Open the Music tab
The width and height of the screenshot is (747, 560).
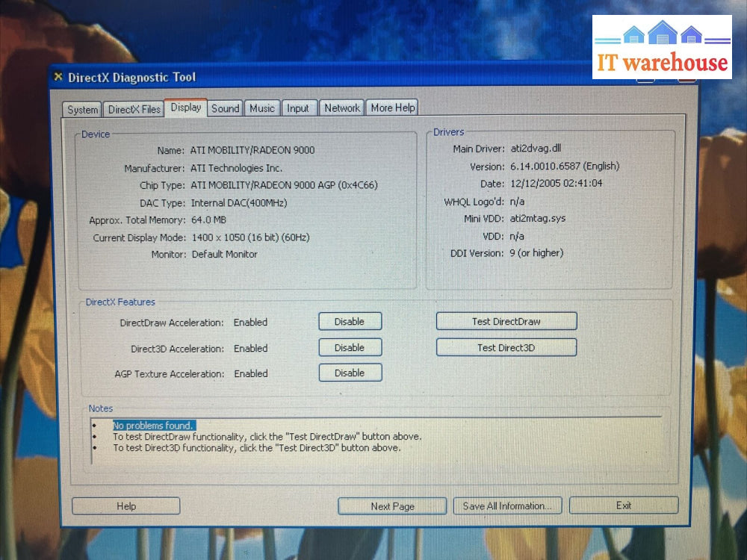pyautogui.click(x=262, y=108)
